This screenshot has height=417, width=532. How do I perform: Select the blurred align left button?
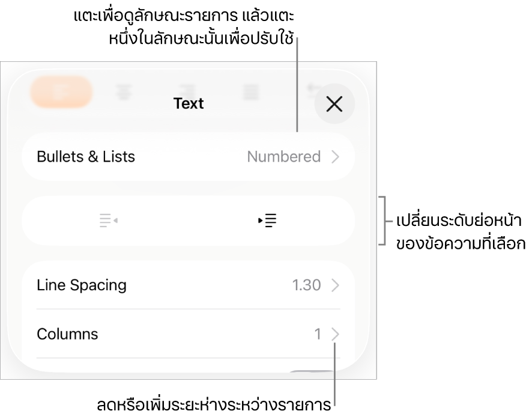coord(61,92)
